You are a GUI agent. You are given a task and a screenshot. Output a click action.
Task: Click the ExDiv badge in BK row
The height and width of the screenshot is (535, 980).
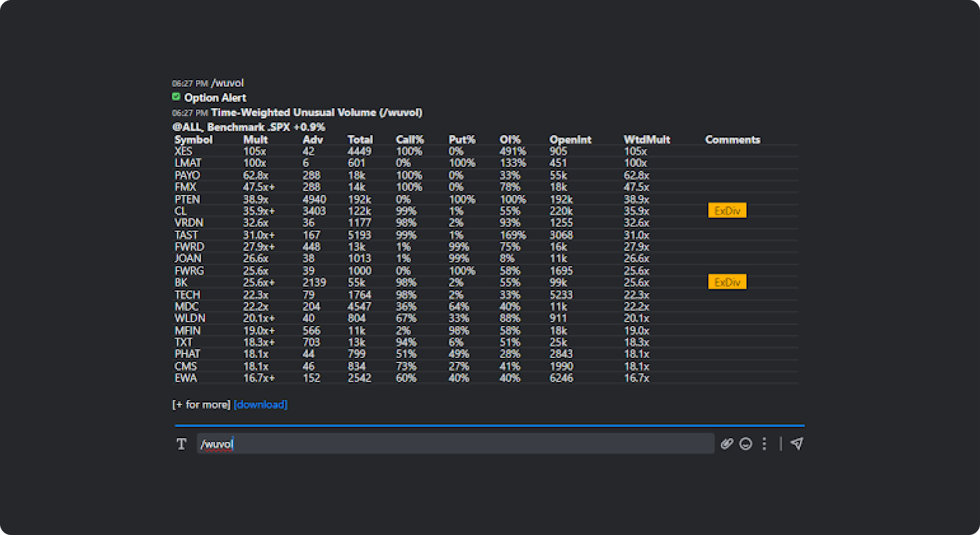click(727, 282)
